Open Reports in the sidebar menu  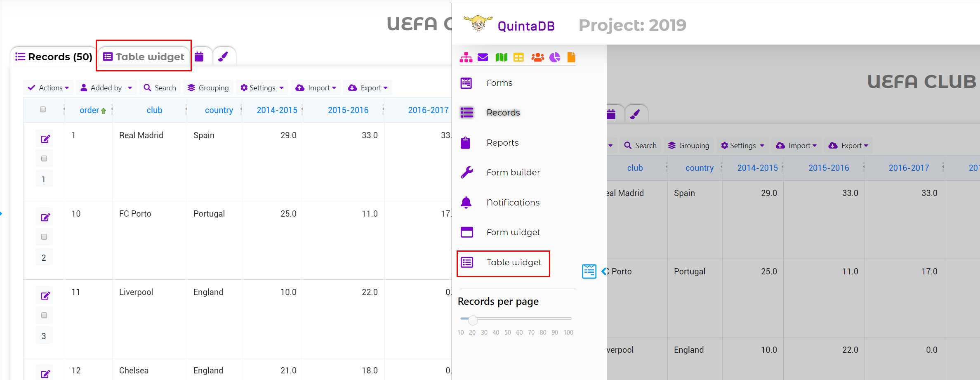coord(502,143)
